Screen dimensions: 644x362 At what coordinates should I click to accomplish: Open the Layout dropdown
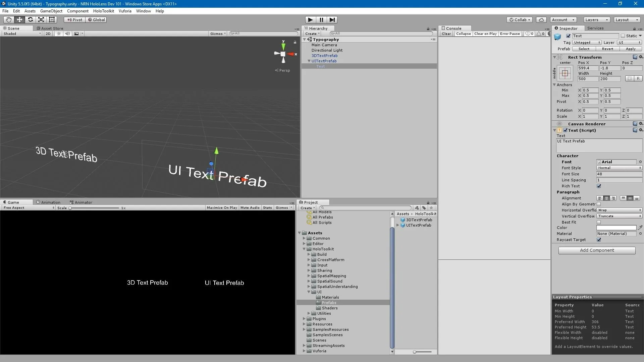(627, 20)
